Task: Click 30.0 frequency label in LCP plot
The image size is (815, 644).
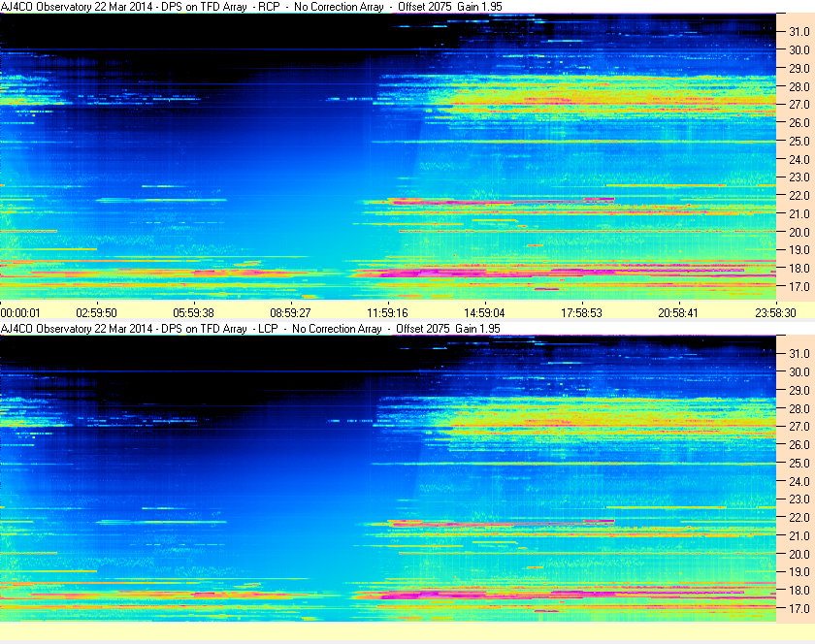Action: [x=799, y=371]
